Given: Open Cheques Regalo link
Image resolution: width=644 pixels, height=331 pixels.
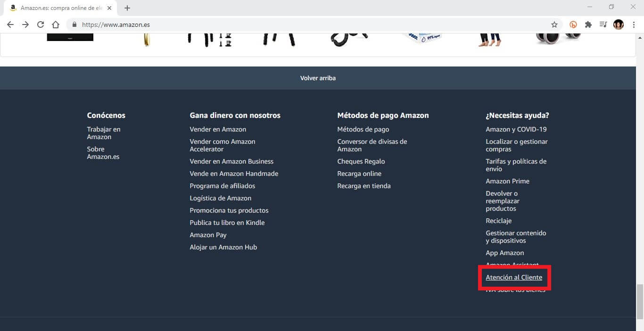Looking at the screenshot, I should [361, 161].
